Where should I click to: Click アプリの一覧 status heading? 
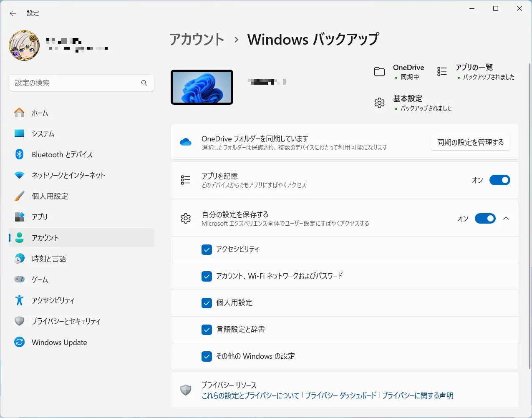point(474,67)
